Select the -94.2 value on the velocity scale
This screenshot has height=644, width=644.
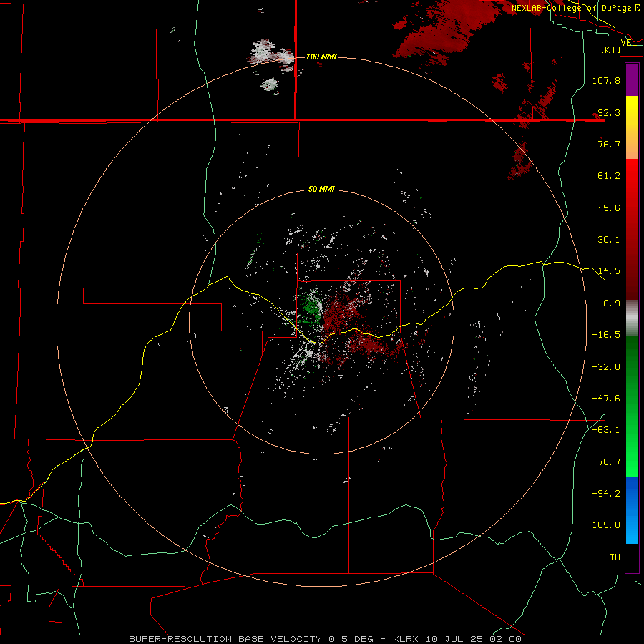[606, 494]
